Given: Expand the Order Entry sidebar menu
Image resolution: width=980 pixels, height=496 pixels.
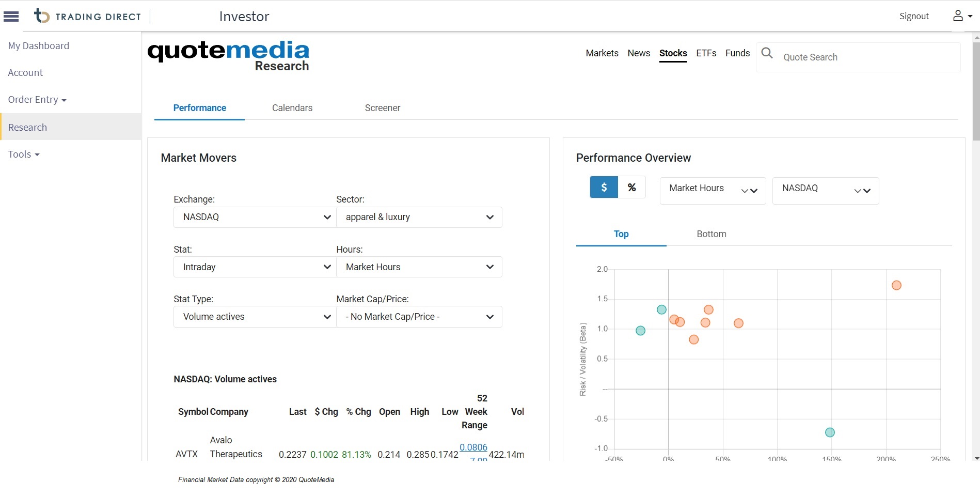Looking at the screenshot, I should pyautogui.click(x=37, y=100).
